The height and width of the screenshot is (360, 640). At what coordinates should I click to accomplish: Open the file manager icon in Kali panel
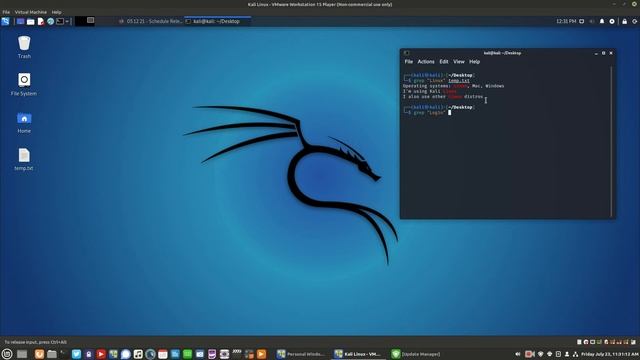(x=31, y=21)
